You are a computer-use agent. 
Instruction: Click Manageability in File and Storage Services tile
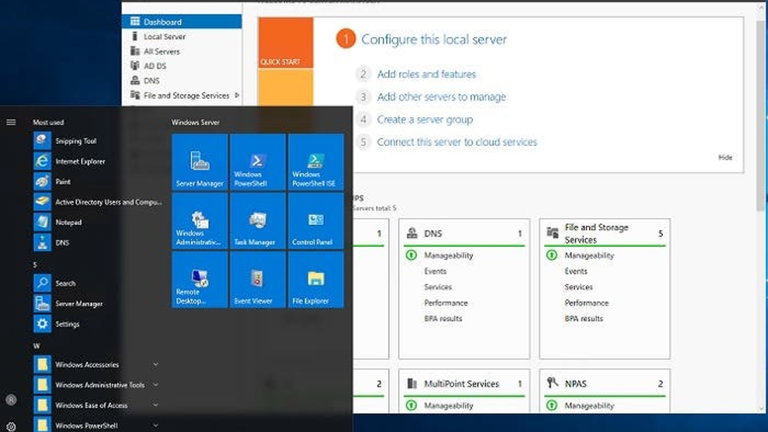point(589,255)
